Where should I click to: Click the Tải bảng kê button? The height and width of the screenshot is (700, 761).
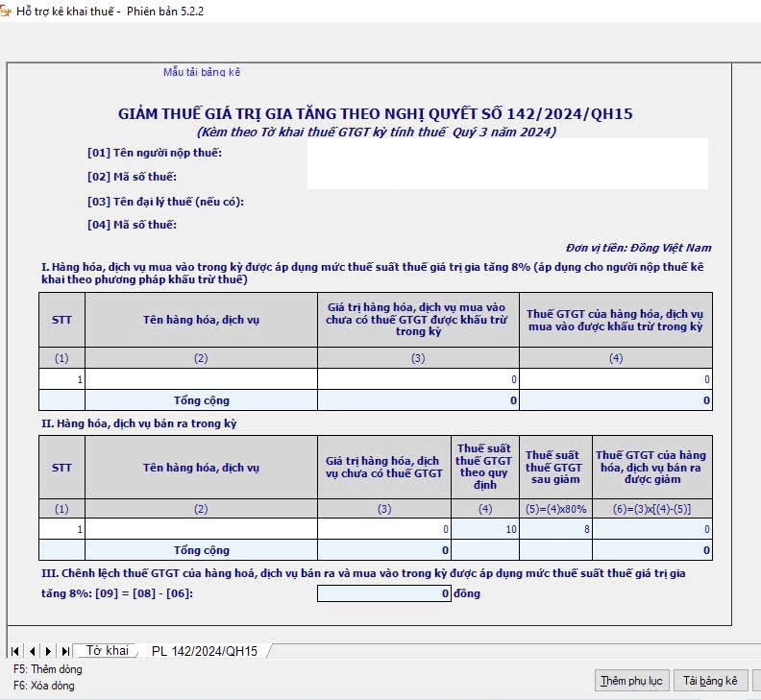710,681
